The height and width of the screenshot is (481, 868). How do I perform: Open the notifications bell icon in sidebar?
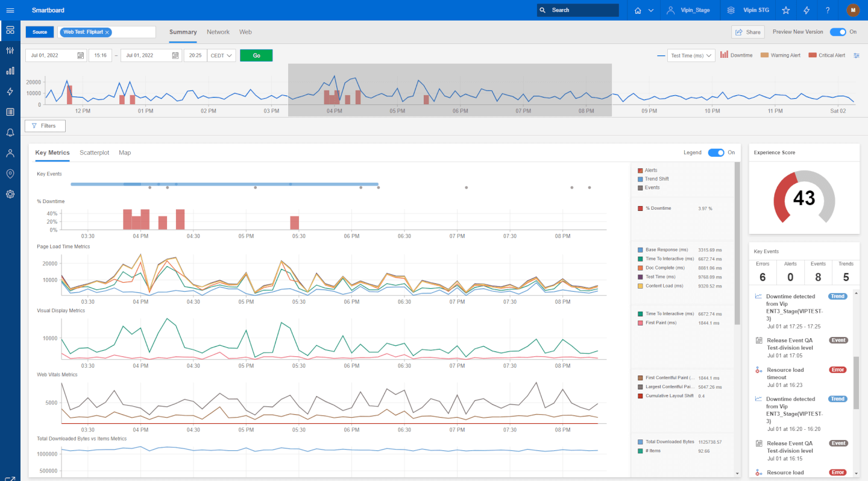[x=10, y=132]
